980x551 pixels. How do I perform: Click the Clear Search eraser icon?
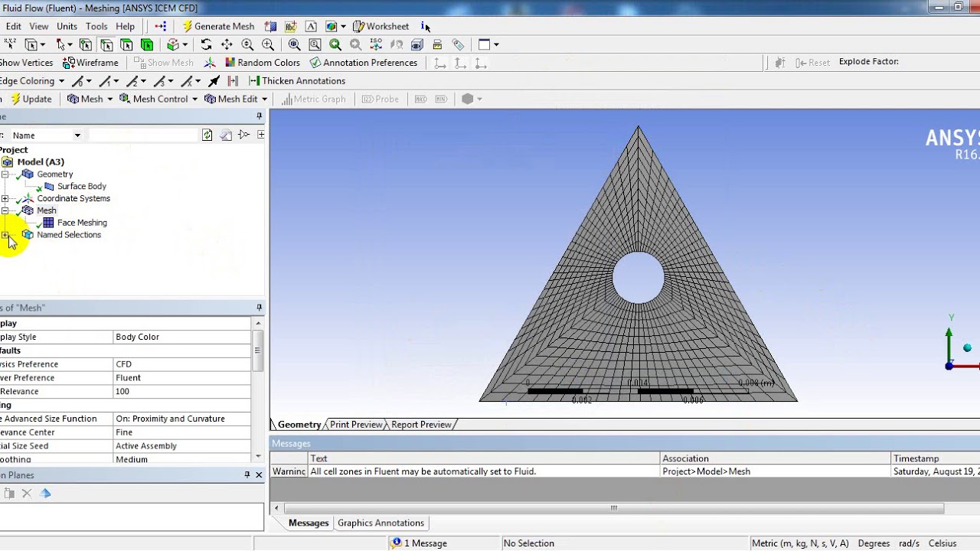click(x=226, y=135)
